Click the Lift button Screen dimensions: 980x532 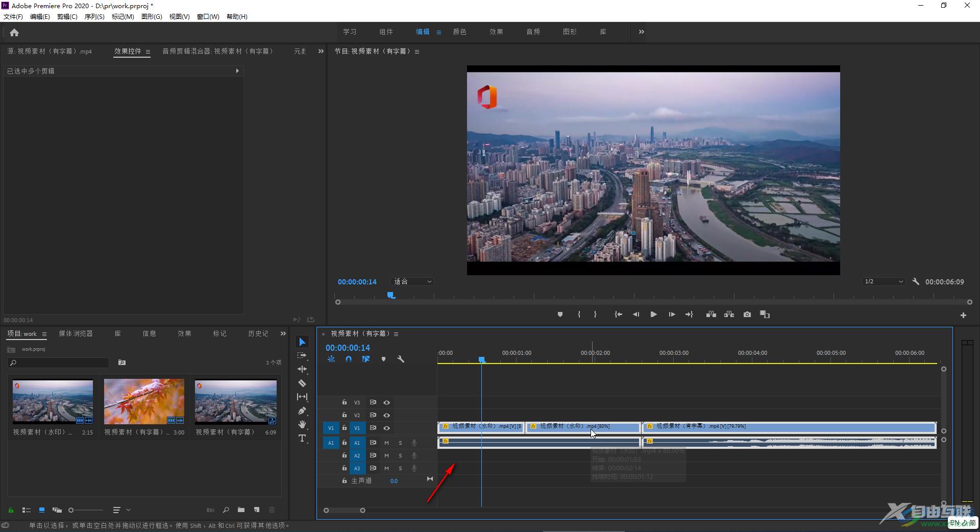tap(711, 315)
